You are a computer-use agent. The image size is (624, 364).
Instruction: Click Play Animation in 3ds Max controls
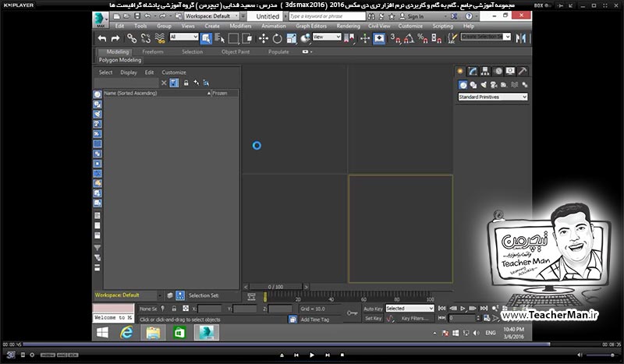point(463,309)
